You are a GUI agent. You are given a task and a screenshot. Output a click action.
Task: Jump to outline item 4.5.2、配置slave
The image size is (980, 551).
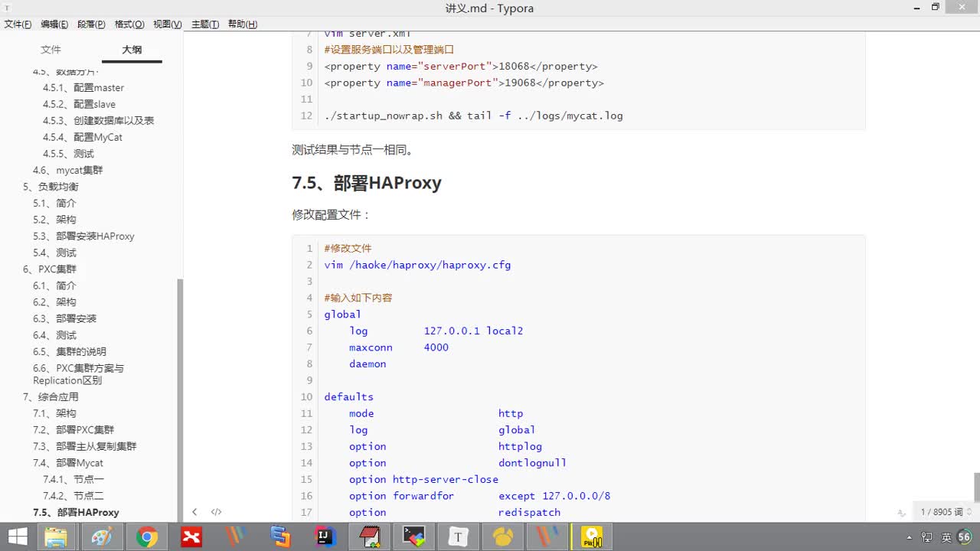[79, 104]
